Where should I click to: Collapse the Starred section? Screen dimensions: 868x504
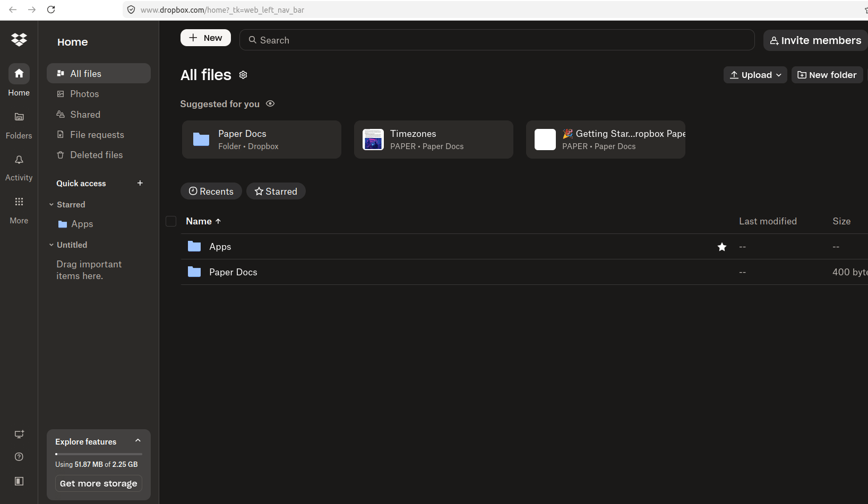pos(51,204)
